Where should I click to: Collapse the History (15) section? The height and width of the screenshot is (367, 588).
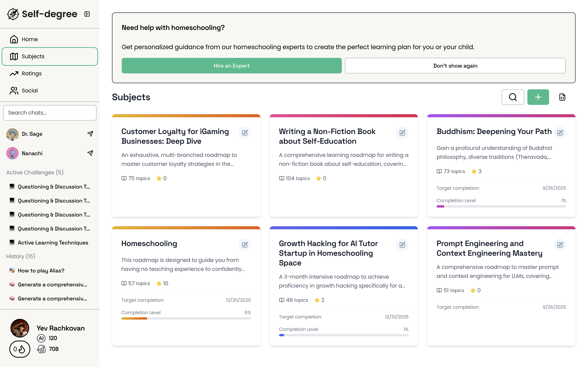(21, 256)
